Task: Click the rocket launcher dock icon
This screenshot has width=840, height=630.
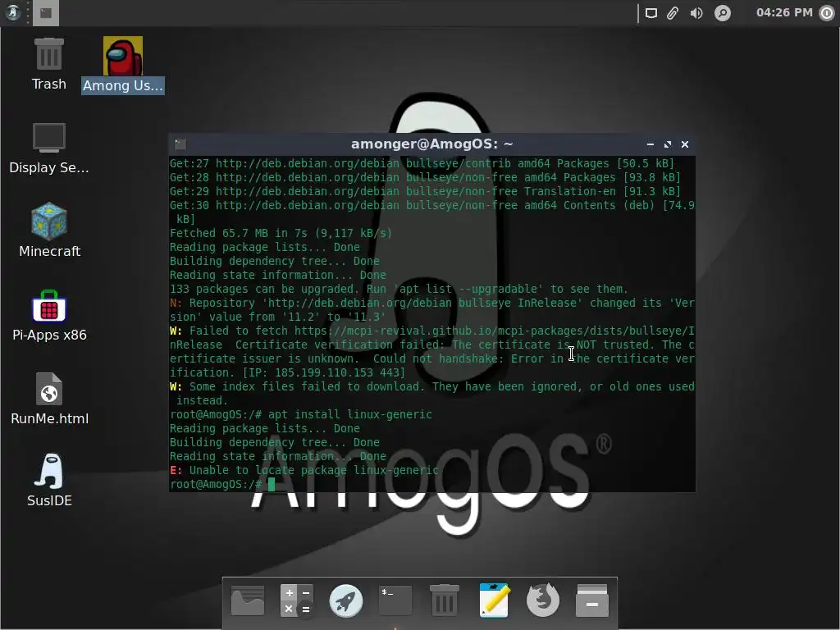Action: [x=345, y=600]
